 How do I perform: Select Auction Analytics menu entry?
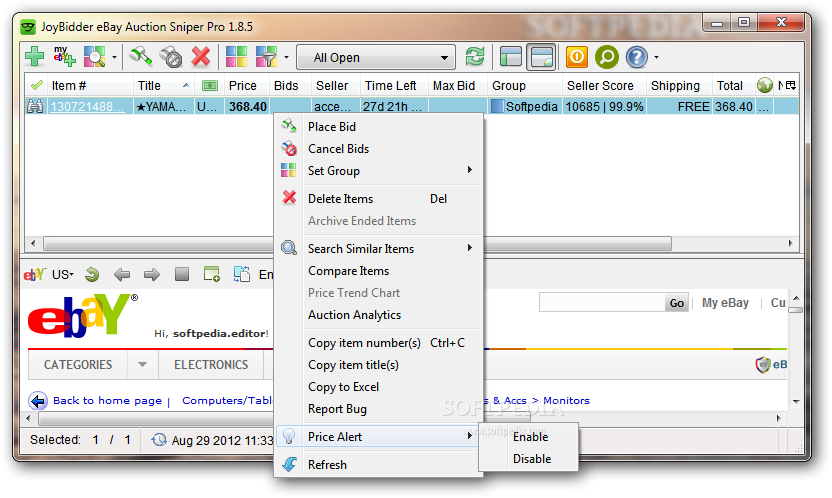click(x=378, y=315)
